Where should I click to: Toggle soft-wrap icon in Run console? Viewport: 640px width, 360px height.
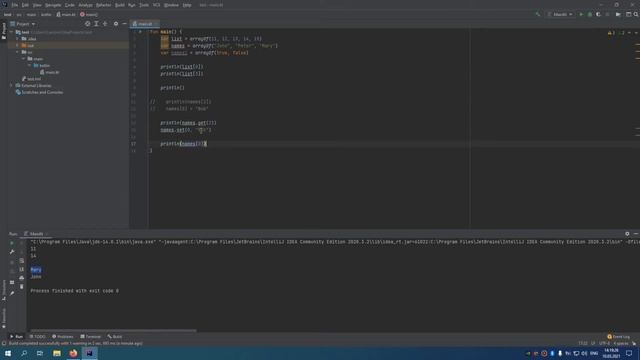(22, 260)
